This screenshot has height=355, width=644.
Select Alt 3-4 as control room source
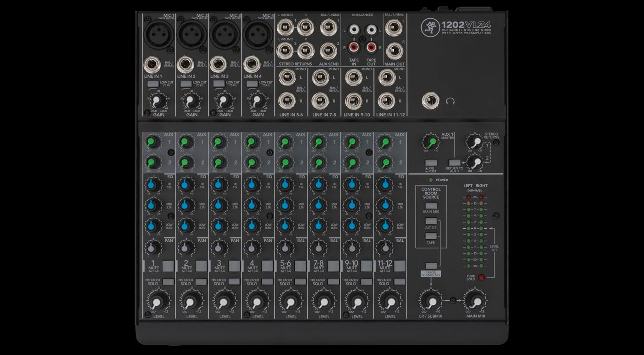[431, 221]
